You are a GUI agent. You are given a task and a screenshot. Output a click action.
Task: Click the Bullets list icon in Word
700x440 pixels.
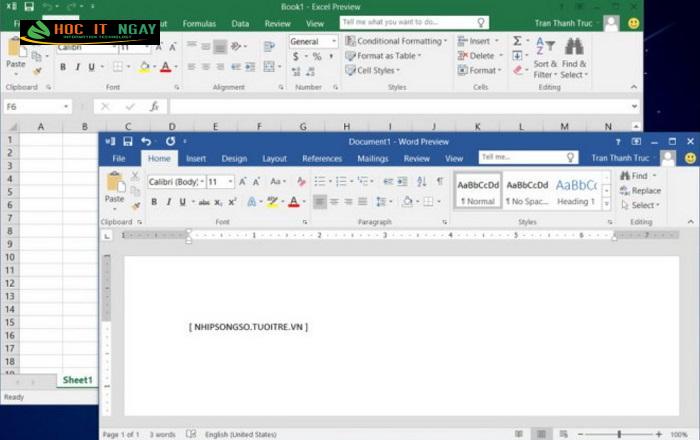click(x=320, y=181)
